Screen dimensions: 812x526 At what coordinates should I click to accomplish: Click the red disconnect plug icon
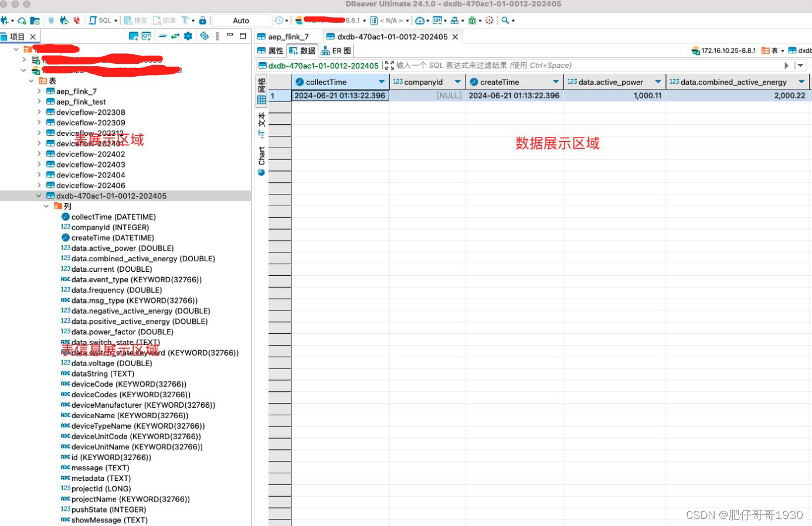pyautogui.click(x=76, y=21)
